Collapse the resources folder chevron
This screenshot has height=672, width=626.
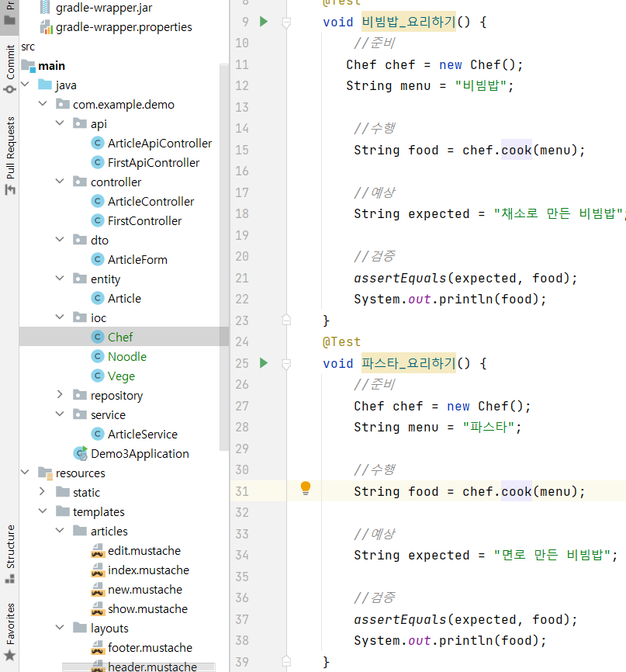[26, 473]
